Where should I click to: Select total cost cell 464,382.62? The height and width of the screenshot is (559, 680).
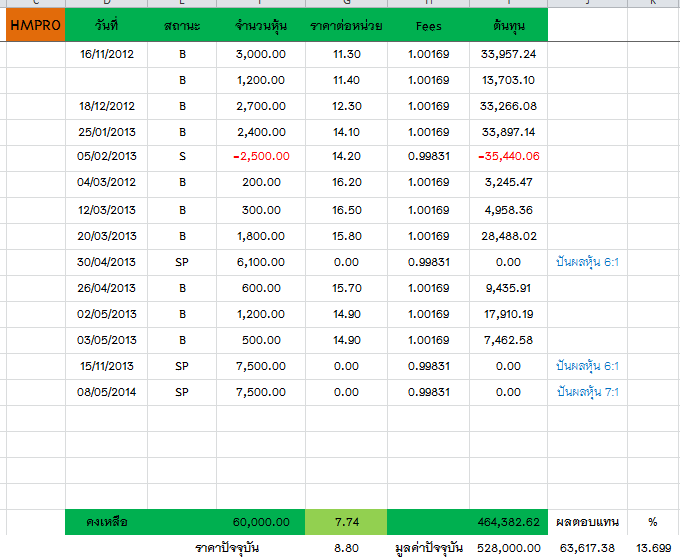(x=509, y=522)
